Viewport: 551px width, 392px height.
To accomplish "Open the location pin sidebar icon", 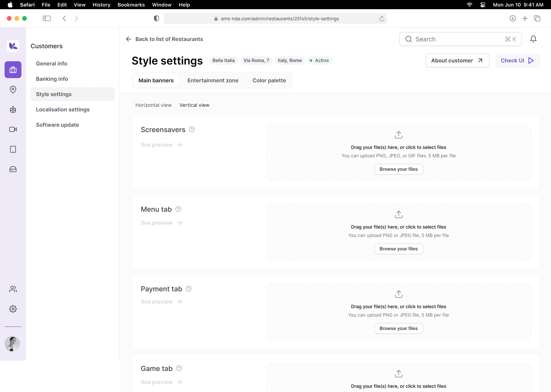I will [x=13, y=90].
